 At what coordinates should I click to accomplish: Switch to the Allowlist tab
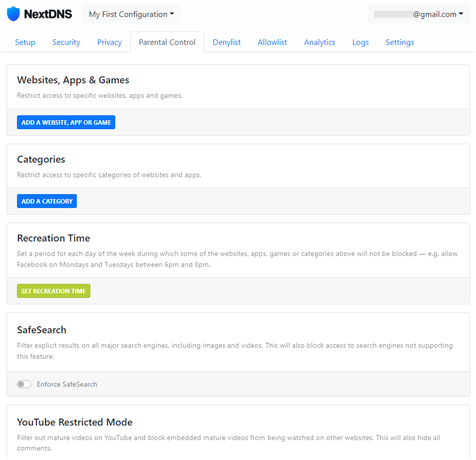pyautogui.click(x=272, y=42)
